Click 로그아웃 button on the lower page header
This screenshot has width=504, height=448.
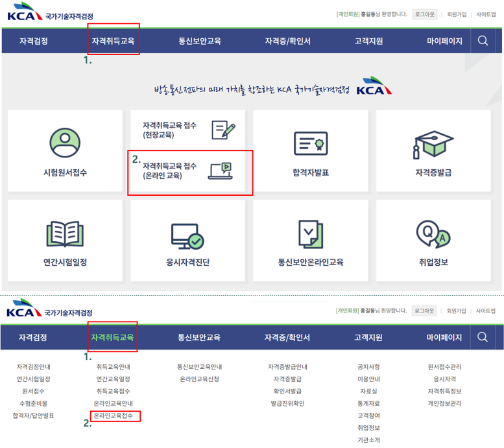click(x=424, y=311)
